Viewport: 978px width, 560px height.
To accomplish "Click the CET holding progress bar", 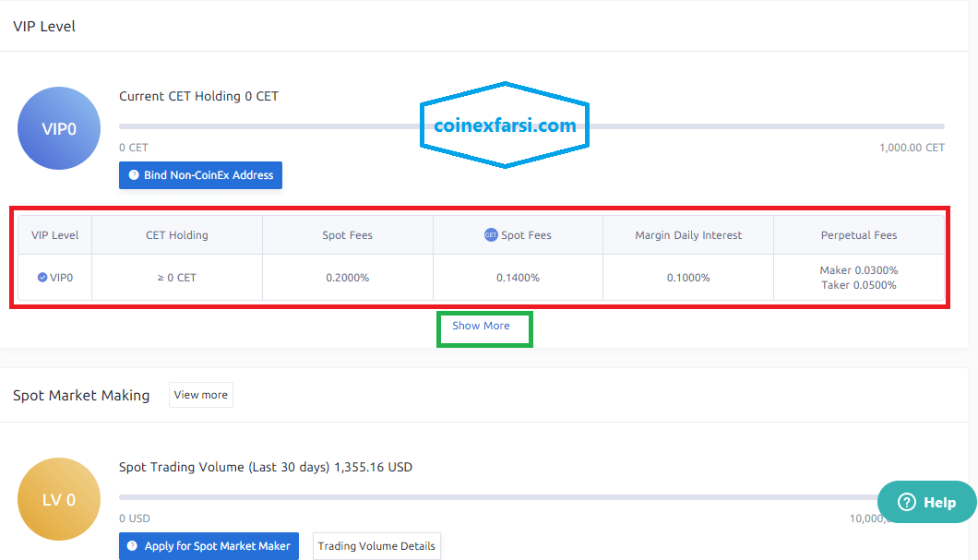I will click(531, 126).
